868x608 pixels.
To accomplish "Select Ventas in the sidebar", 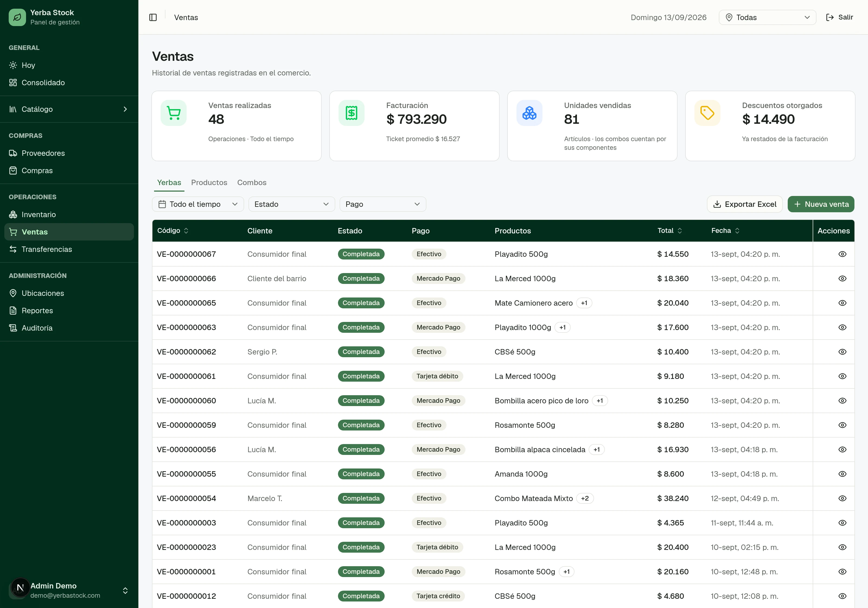I will click(69, 232).
